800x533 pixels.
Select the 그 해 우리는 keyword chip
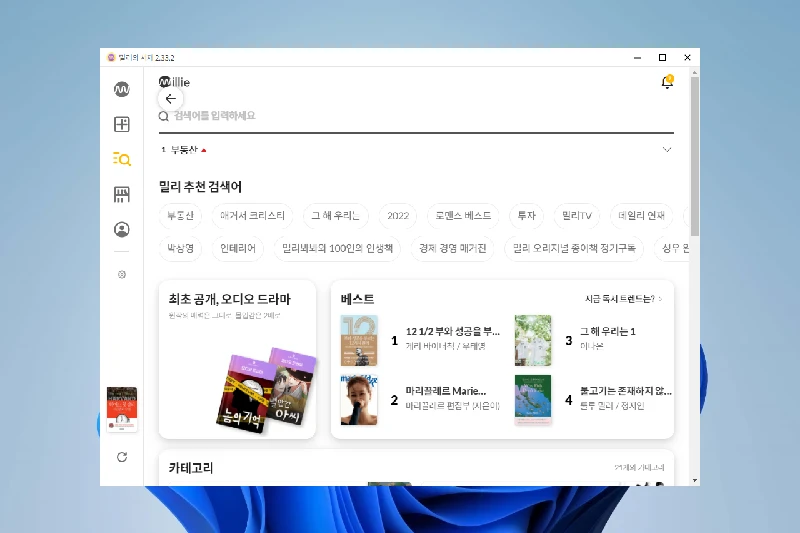335,216
